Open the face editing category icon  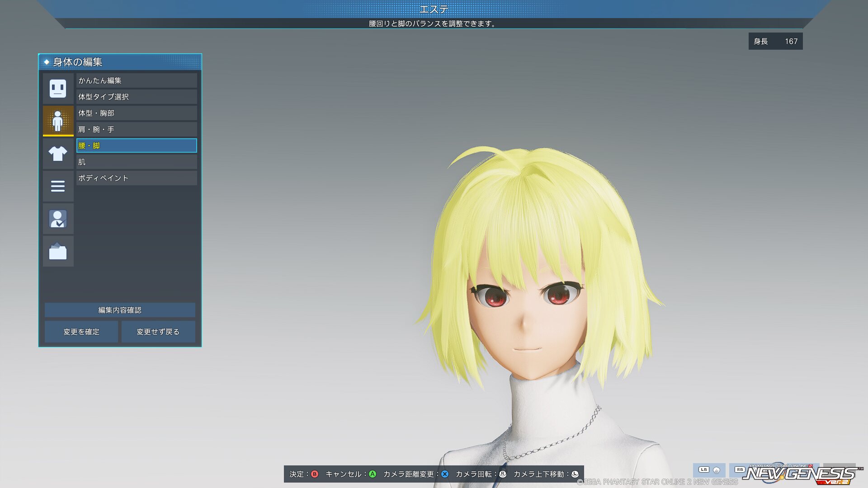[x=58, y=89]
